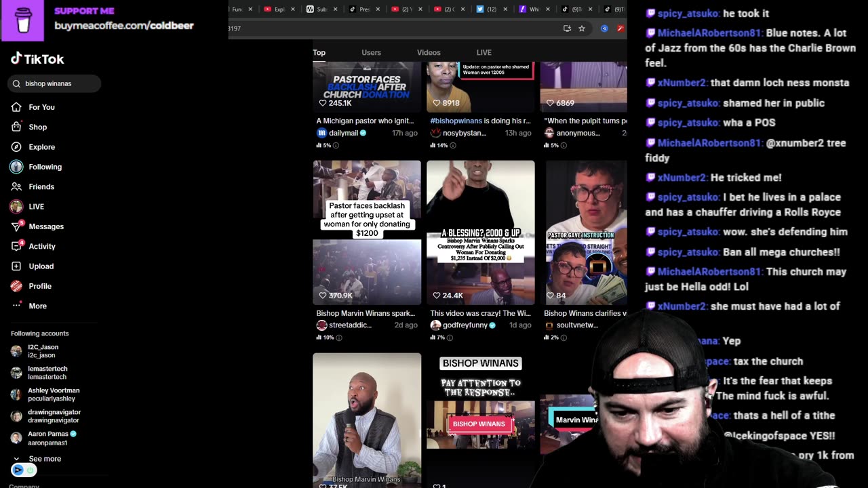Open the For You home icon
This screenshot has width=868, height=488.
pyautogui.click(x=16, y=107)
